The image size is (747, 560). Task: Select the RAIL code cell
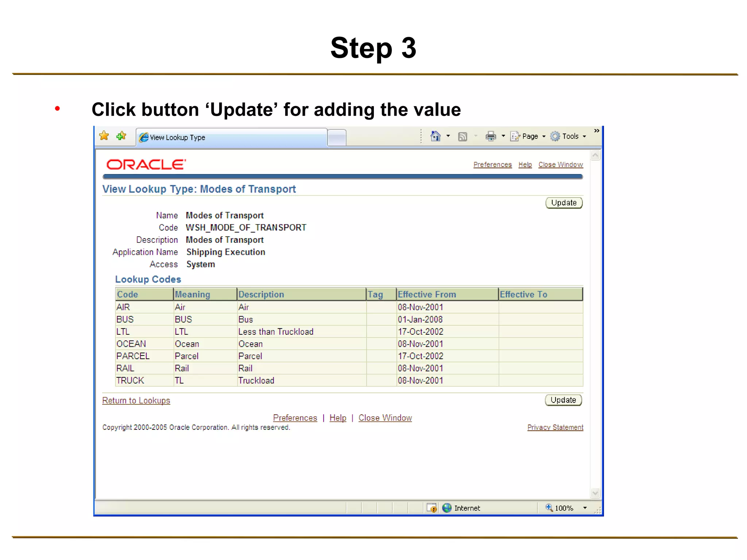coord(144,369)
